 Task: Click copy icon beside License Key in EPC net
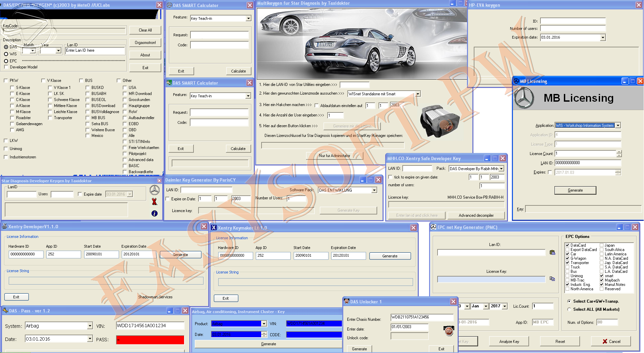552,279
